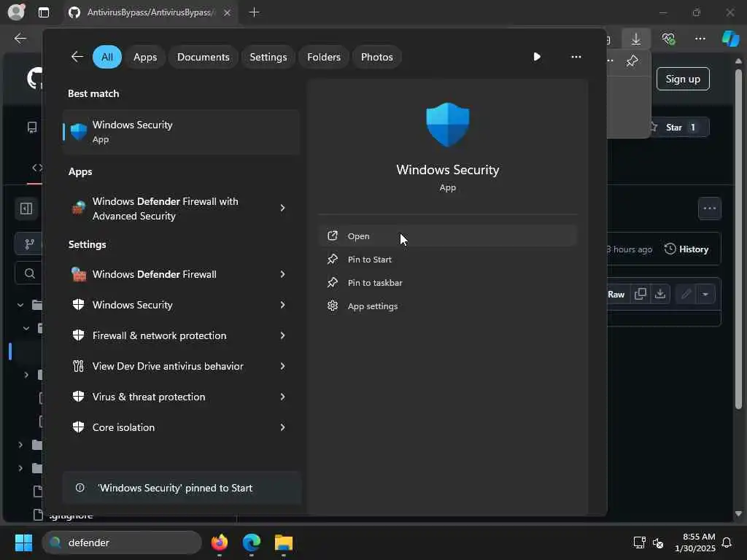Expand View Dev Drive antivirus behavior chevron
Viewport: 747px width, 560px height.
[282, 366]
